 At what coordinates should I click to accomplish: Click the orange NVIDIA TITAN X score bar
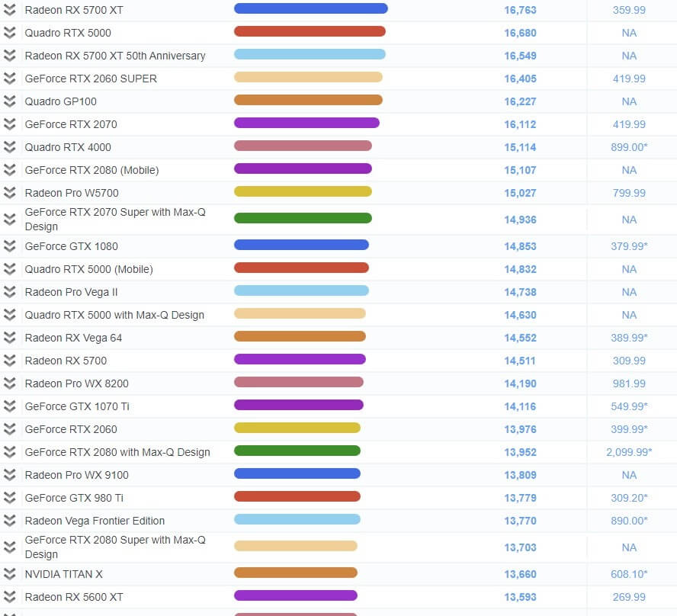[x=296, y=573]
